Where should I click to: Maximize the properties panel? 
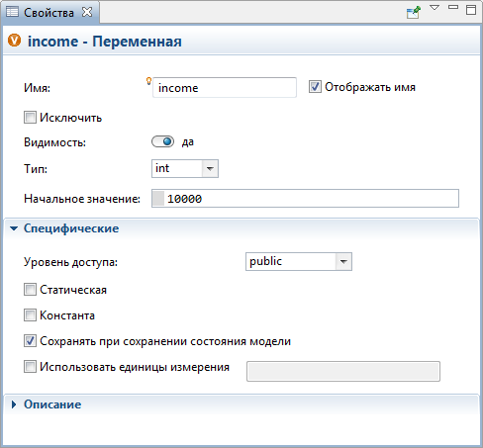point(471,10)
